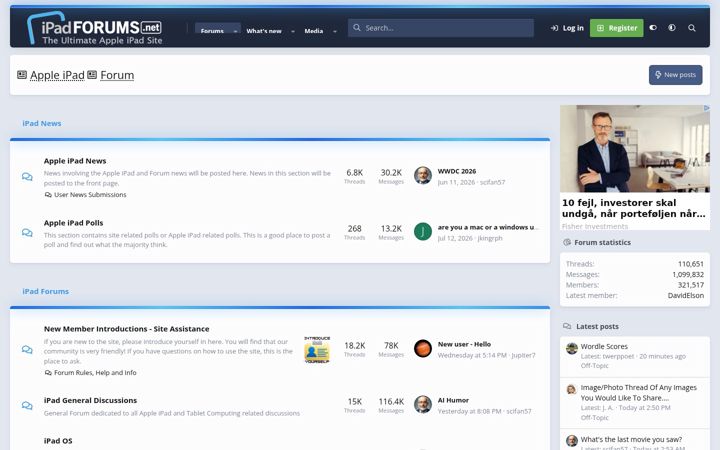Image resolution: width=720 pixels, height=450 pixels.
Task: Click the iPad Forums.net logo
Action: point(95,28)
